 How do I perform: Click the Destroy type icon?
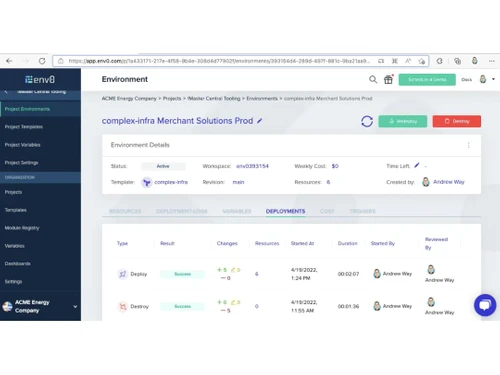pyautogui.click(x=123, y=306)
